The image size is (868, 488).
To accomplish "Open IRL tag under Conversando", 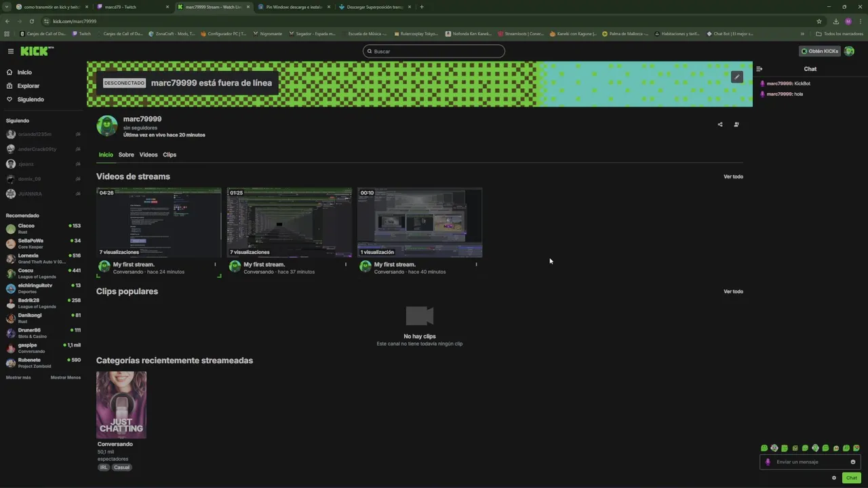I will point(104,468).
